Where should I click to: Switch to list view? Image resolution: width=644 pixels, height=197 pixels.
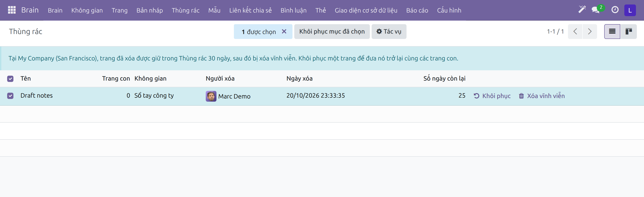click(x=612, y=31)
